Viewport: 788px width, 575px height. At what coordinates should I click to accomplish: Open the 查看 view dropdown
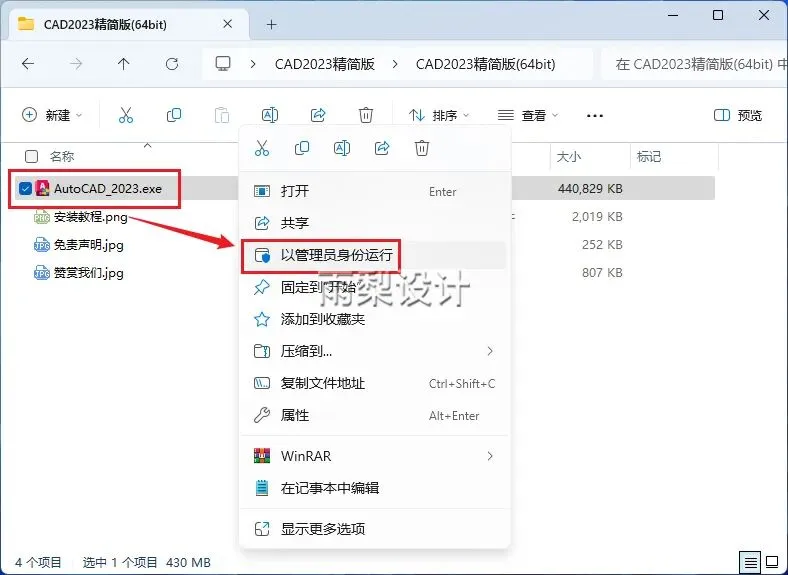click(x=528, y=115)
